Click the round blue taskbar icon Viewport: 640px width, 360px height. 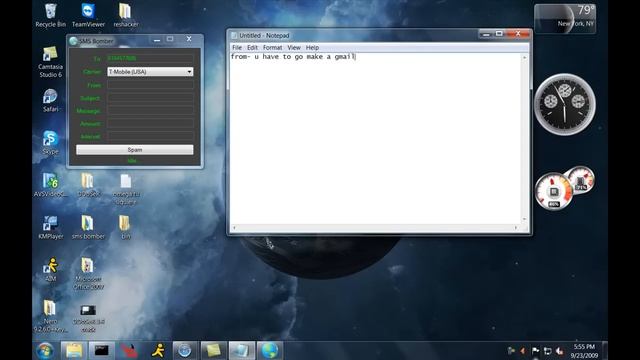184,351
